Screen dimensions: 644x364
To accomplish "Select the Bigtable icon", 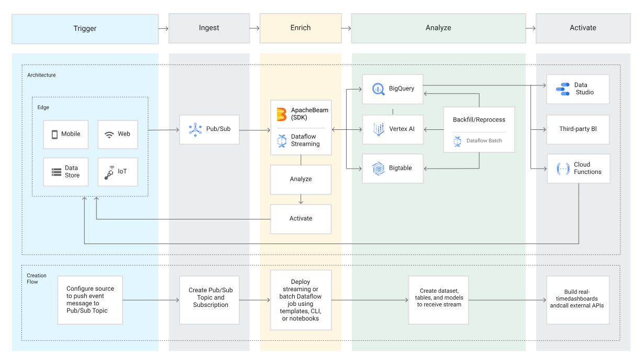I will tap(378, 168).
